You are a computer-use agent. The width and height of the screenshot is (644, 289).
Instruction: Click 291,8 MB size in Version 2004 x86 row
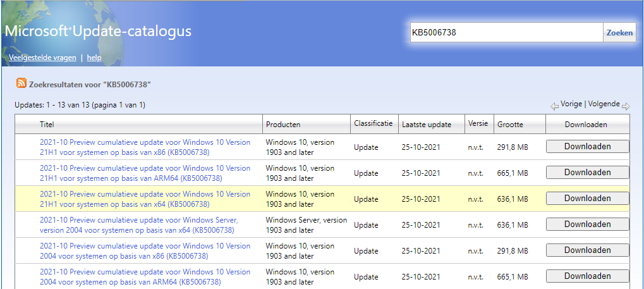coord(513,251)
